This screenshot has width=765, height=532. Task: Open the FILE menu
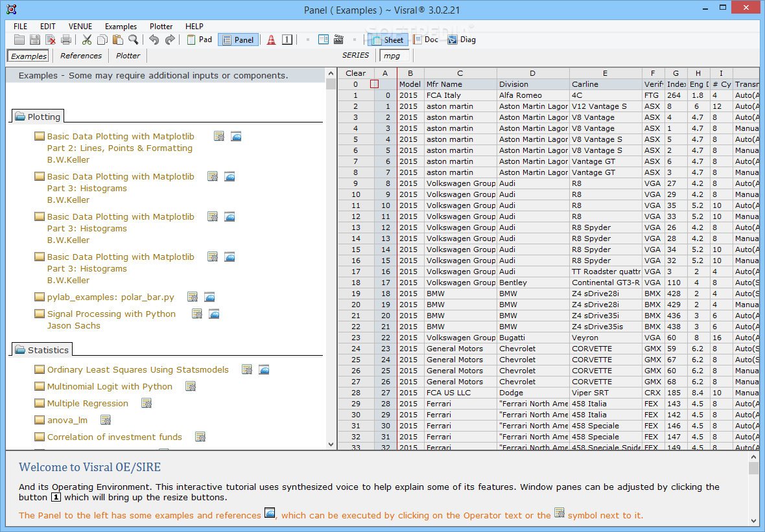tap(21, 27)
